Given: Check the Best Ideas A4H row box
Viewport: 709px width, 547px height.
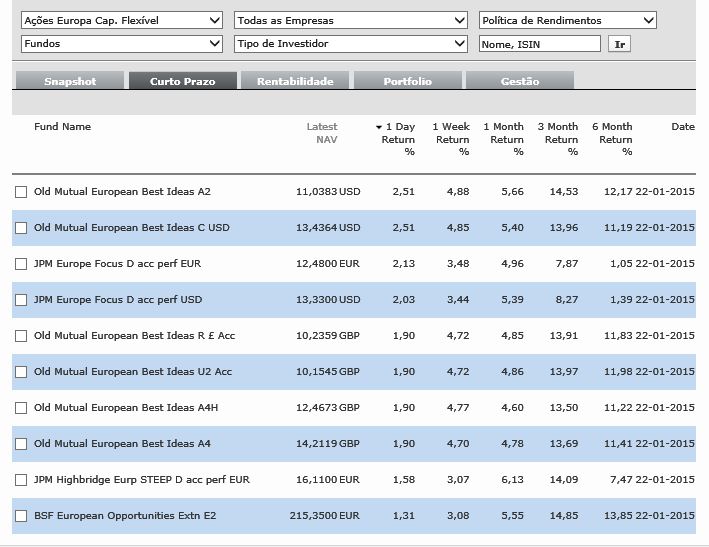Looking at the screenshot, I should 21,408.
